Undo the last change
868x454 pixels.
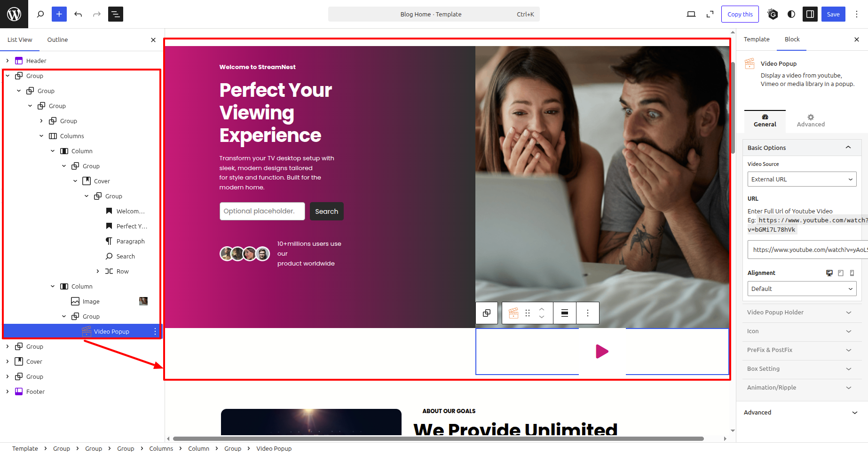click(x=78, y=14)
